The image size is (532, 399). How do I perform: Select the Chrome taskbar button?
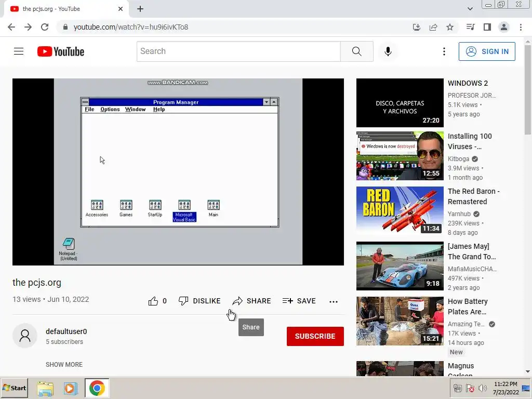tap(97, 388)
